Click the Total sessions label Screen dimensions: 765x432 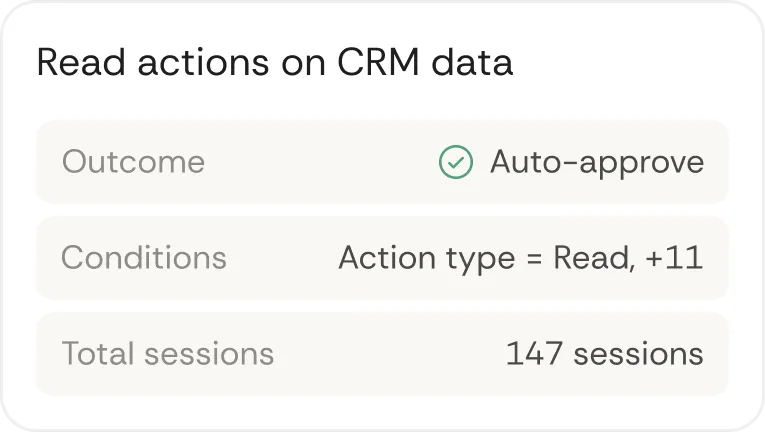coord(168,353)
